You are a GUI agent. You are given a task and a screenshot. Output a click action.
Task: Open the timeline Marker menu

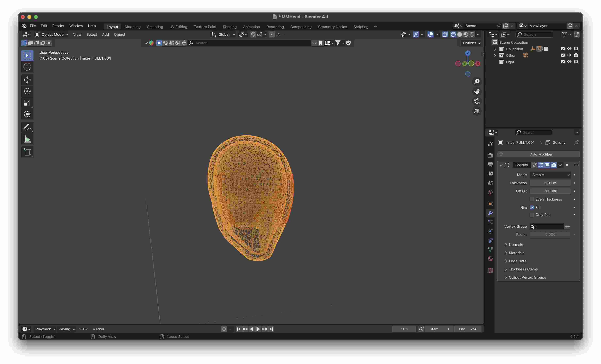[x=98, y=329]
